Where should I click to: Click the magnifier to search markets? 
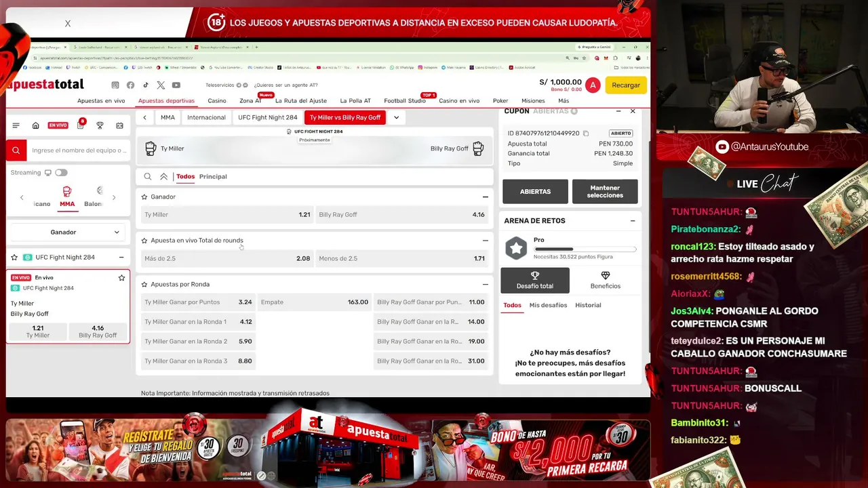pyautogui.click(x=148, y=177)
